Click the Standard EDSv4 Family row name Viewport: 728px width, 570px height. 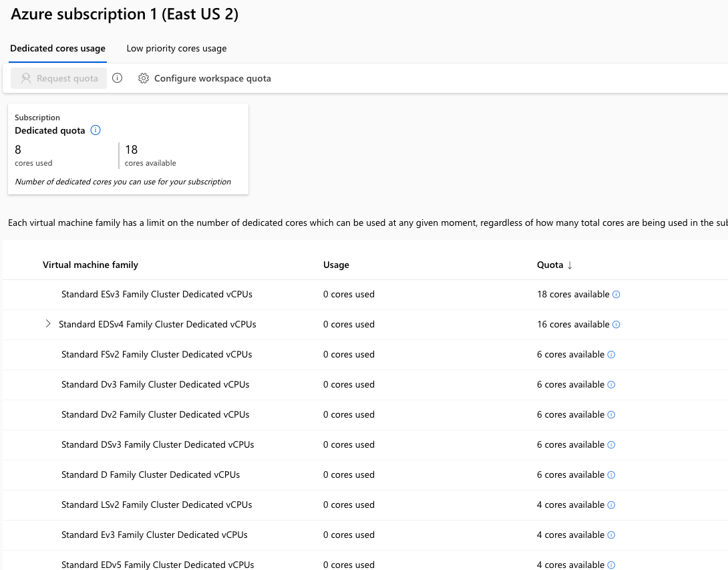(x=158, y=324)
